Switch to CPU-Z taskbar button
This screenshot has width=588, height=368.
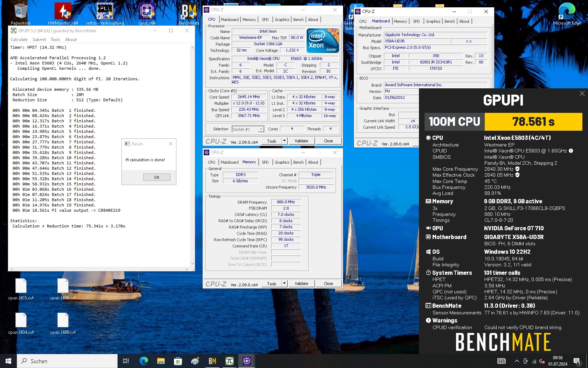246,361
